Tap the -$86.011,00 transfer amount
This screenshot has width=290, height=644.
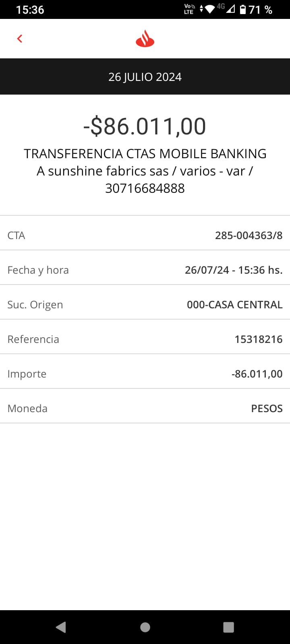(145, 126)
